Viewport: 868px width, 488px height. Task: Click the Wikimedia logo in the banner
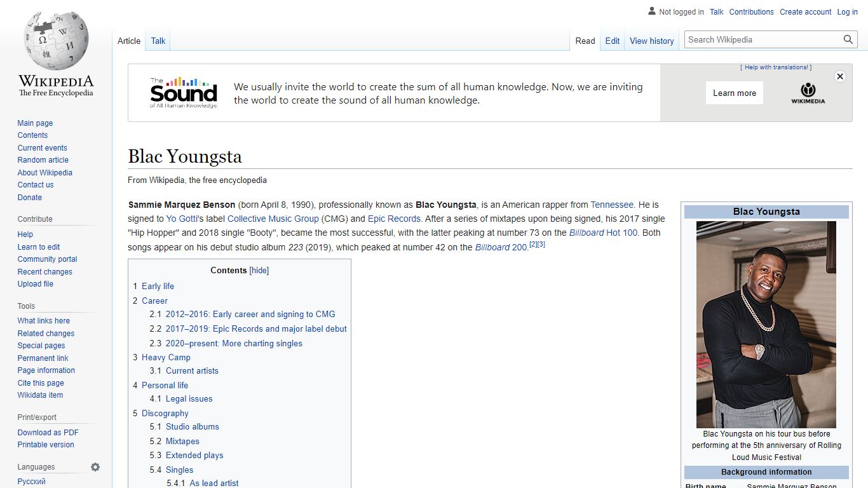(808, 93)
